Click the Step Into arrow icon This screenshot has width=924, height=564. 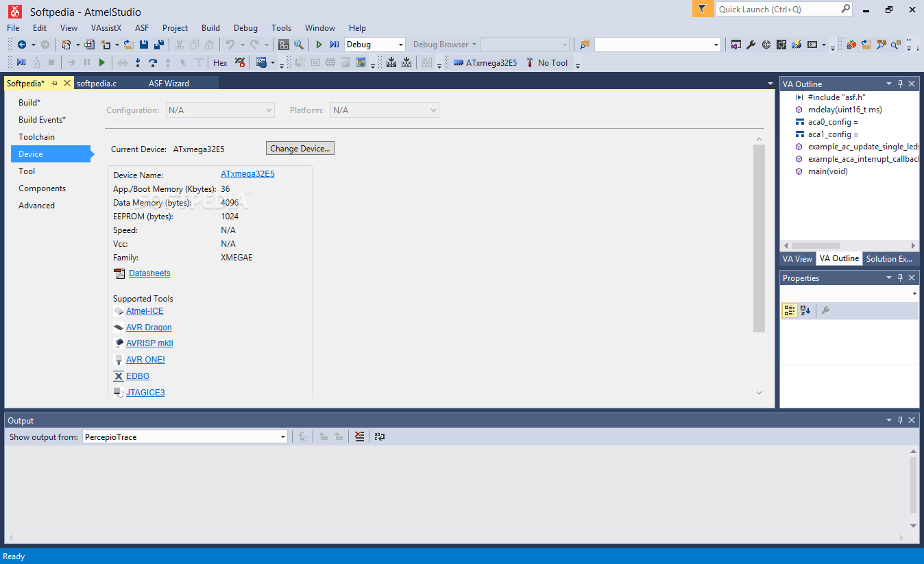(x=138, y=63)
